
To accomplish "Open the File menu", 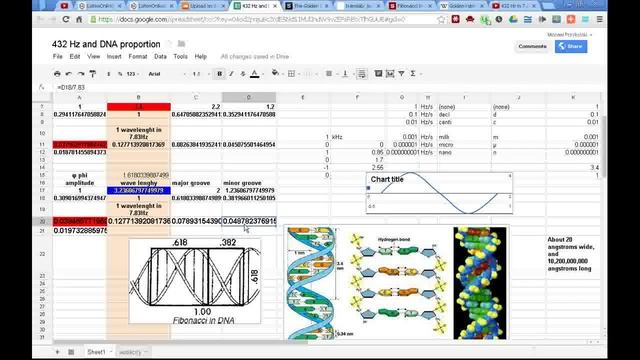I will [x=58, y=56].
